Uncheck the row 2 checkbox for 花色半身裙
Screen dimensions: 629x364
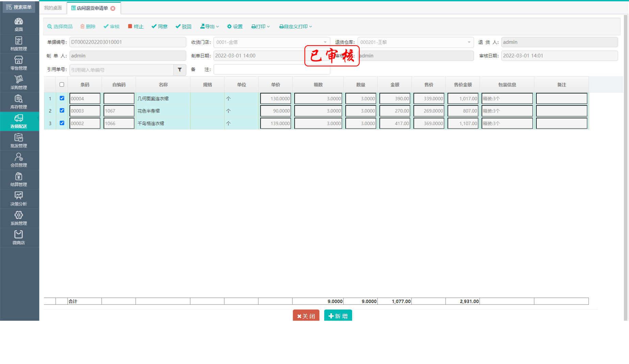coord(62,111)
